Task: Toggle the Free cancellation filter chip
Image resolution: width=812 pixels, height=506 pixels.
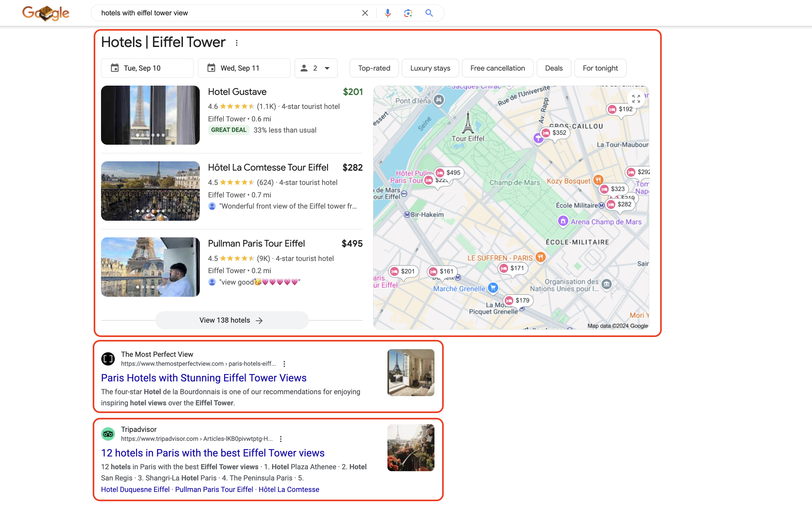Action: [497, 68]
